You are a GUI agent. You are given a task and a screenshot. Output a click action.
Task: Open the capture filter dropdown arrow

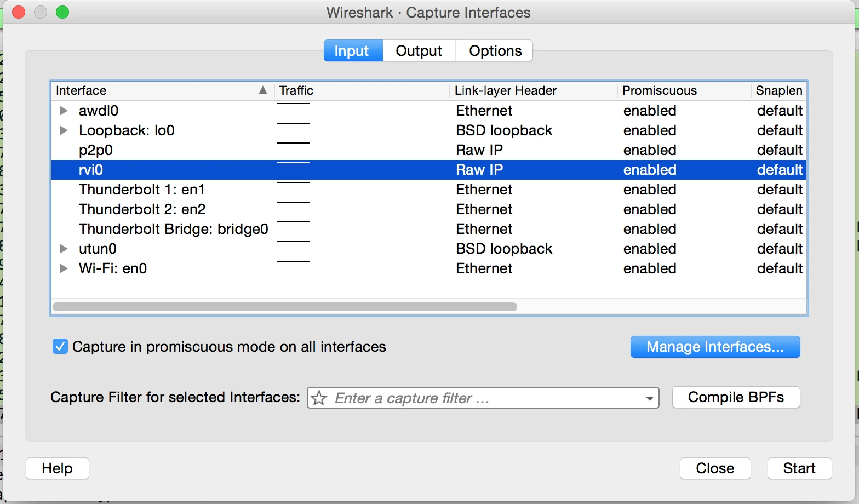tap(649, 398)
